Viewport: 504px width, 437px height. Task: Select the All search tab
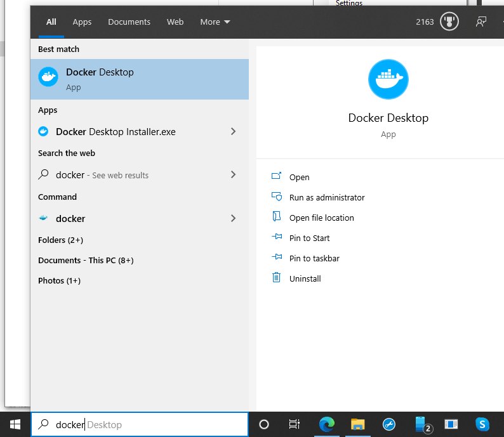(x=51, y=22)
